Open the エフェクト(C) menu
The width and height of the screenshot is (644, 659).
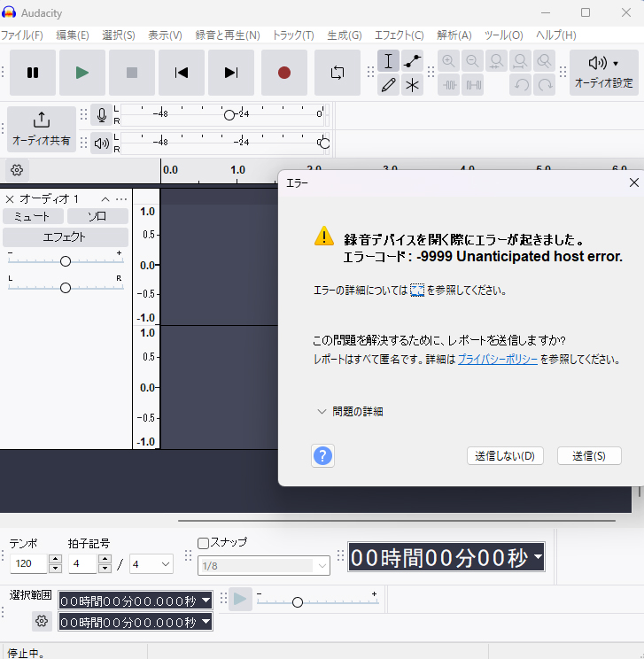point(399,35)
